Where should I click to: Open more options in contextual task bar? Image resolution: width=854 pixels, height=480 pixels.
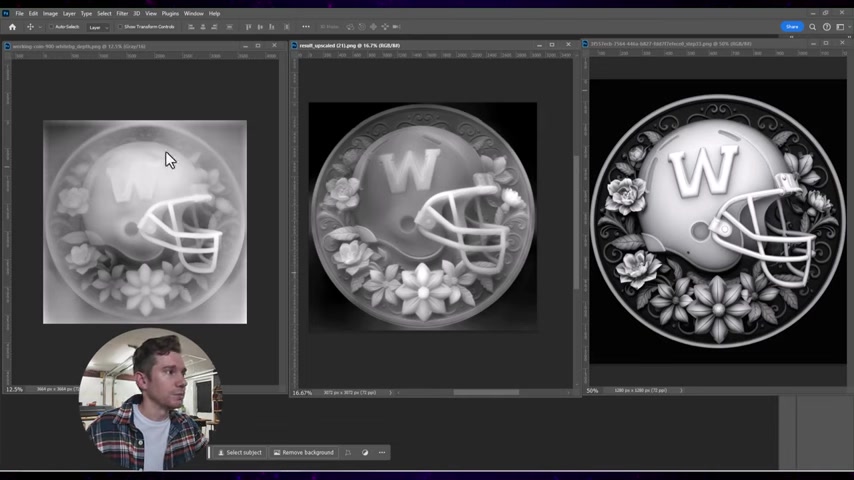tap(381, 453)
